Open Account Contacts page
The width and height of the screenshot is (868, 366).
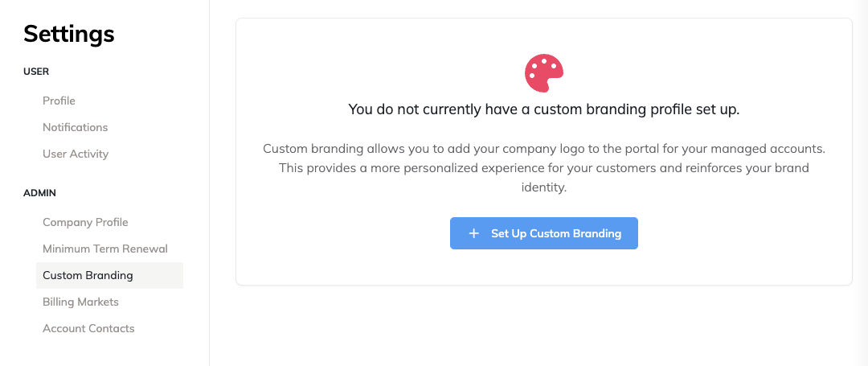coord(88,328)
